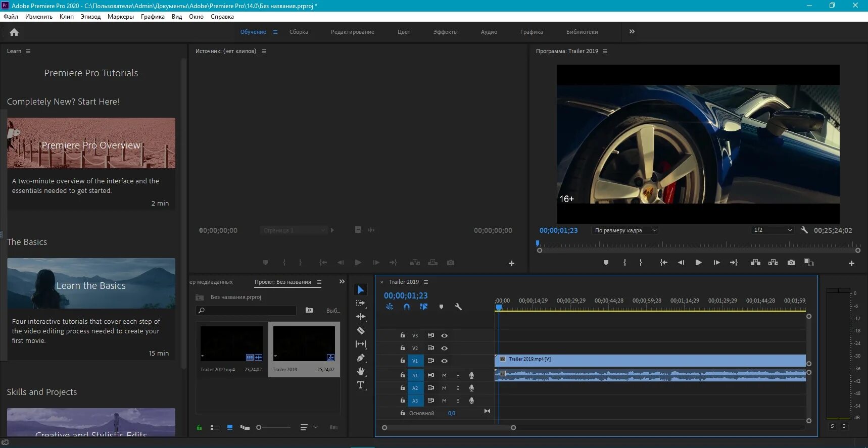Select the Razor tool in the toolbar
Image resolution: width=868 pixels, height=448 pixels.
click(361, 330)
